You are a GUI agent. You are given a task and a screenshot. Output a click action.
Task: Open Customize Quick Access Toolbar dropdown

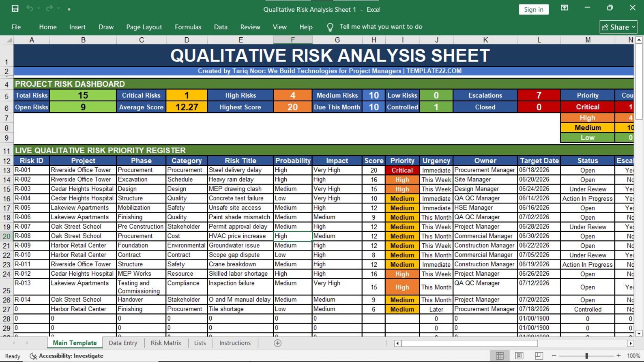pyautogui.click(x=69, y=9)
